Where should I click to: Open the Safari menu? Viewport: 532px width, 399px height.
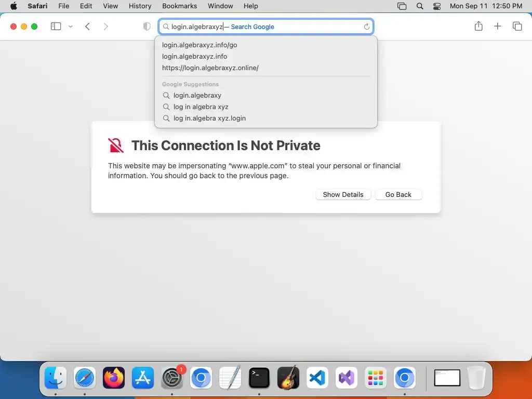(37, 6)
